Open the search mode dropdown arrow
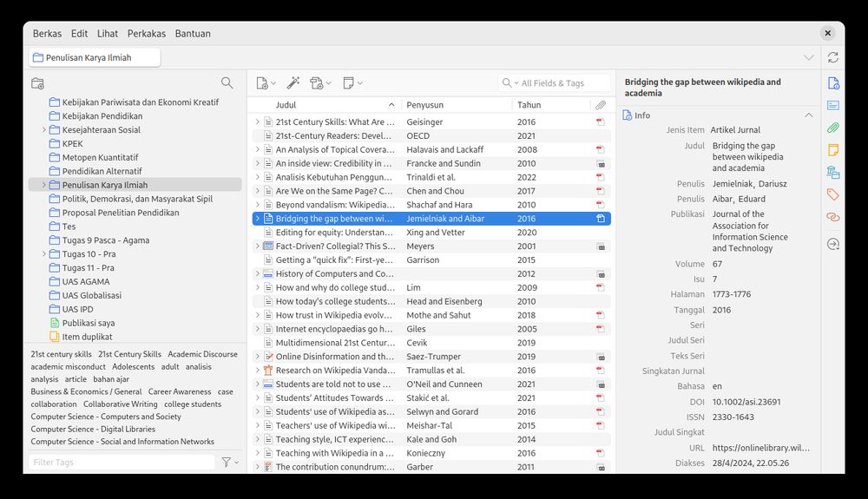868x499 pixels. 516,83
